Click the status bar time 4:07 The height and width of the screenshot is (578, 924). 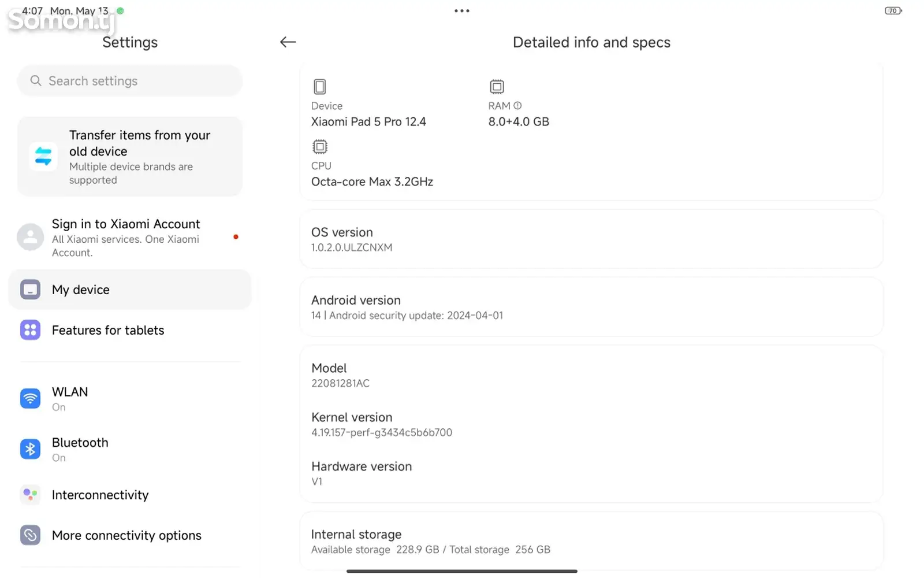point(32,11)
